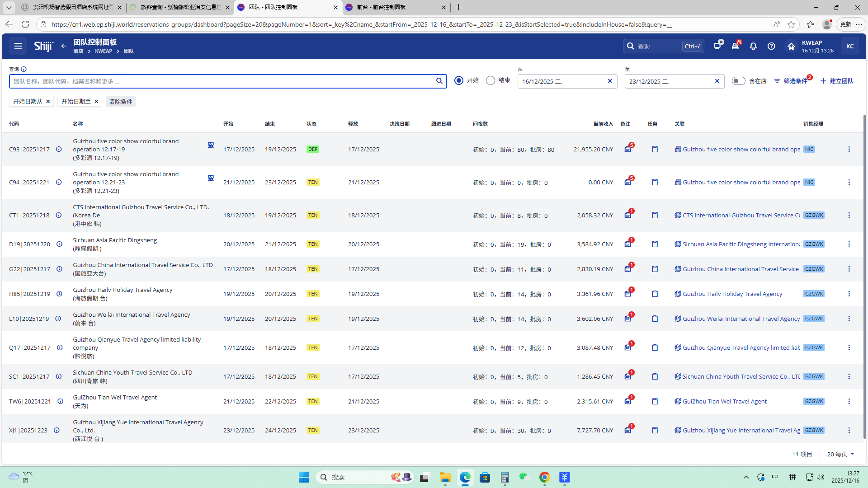Image resolution: width=868 pixels, height=488 pixels.
Task: Click back arrow beside Shiji logo
Action: point(64,46)
